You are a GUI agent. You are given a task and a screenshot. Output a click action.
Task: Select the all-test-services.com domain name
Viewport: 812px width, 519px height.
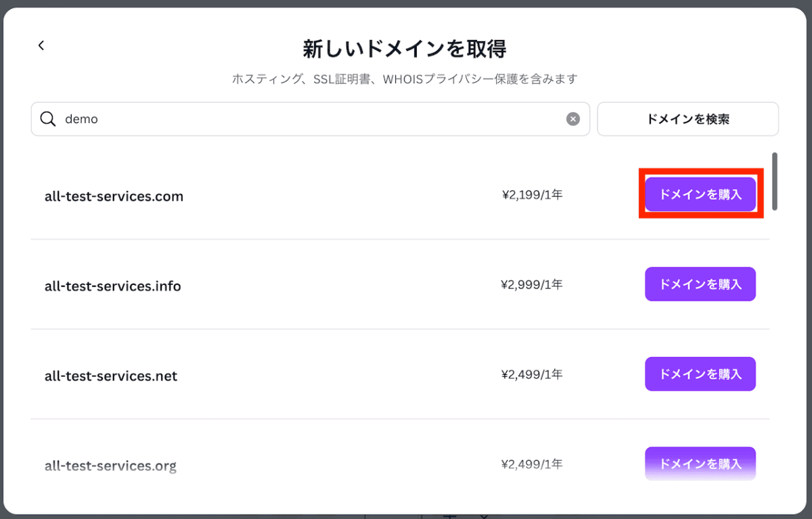(x=114, y=197)
